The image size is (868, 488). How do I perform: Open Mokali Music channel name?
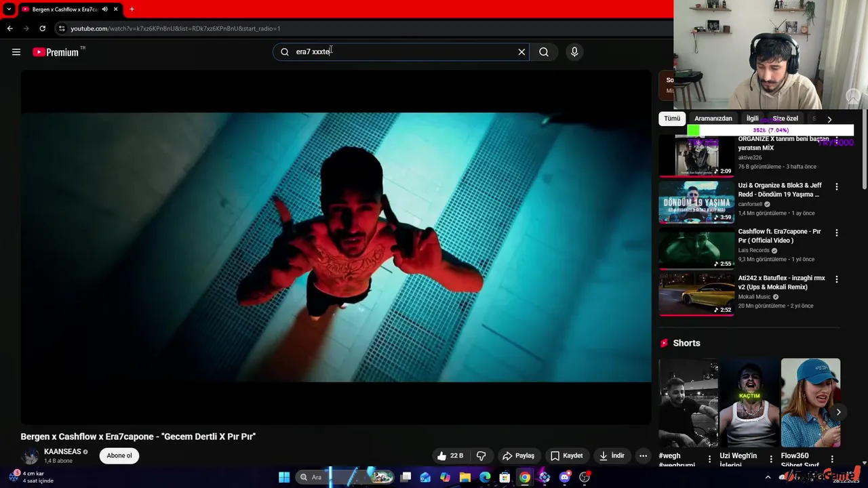754,297
